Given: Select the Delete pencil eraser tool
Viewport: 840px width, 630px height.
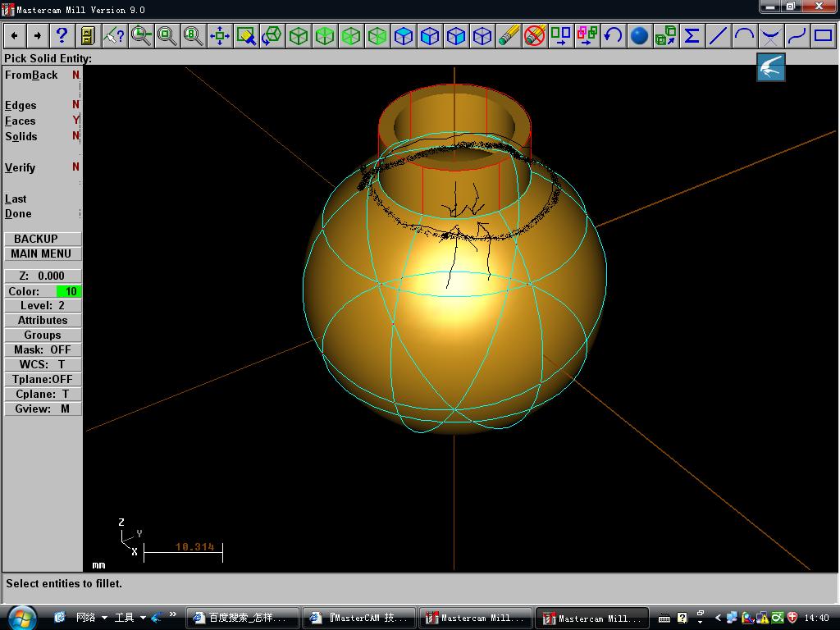Looking at the screenshot, I should 509,36.
